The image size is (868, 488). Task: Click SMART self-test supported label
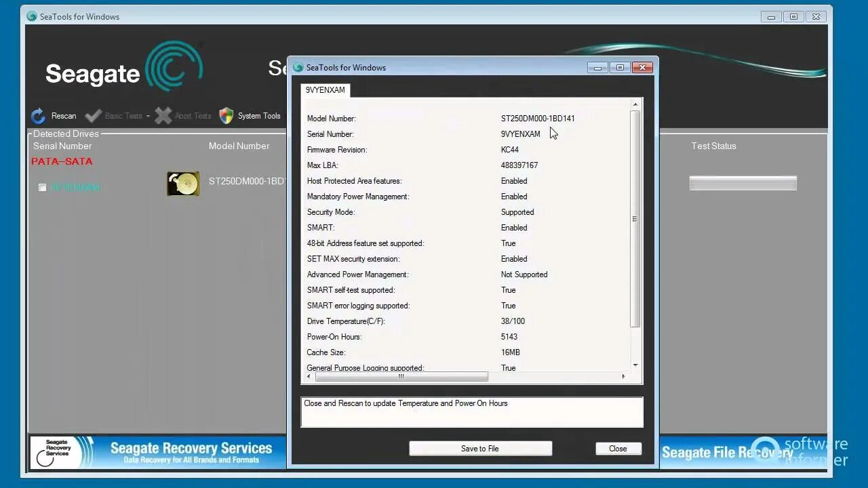351,290
